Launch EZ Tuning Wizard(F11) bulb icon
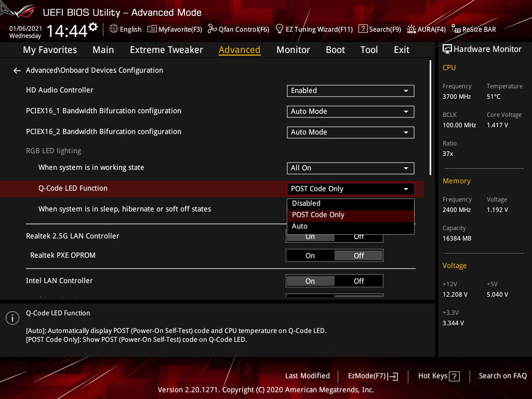The width and height of the screenshot is (532, 399). point(279,29)
